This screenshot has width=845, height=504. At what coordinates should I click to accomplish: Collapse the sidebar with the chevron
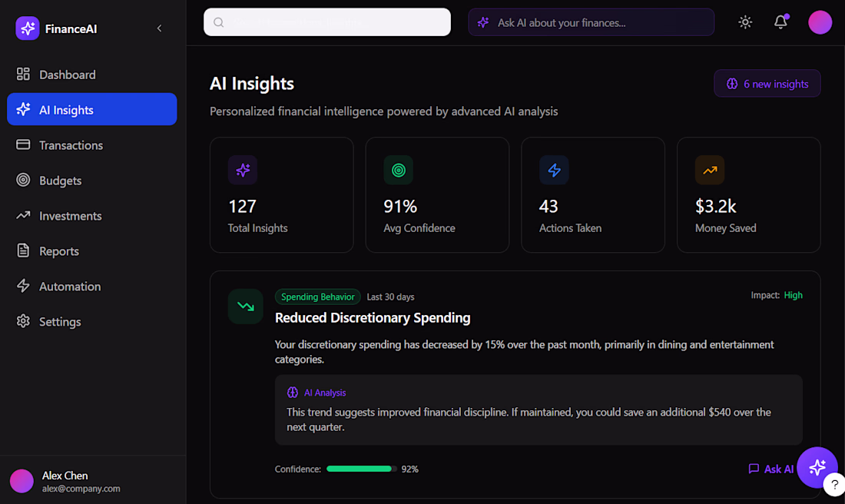160,28
